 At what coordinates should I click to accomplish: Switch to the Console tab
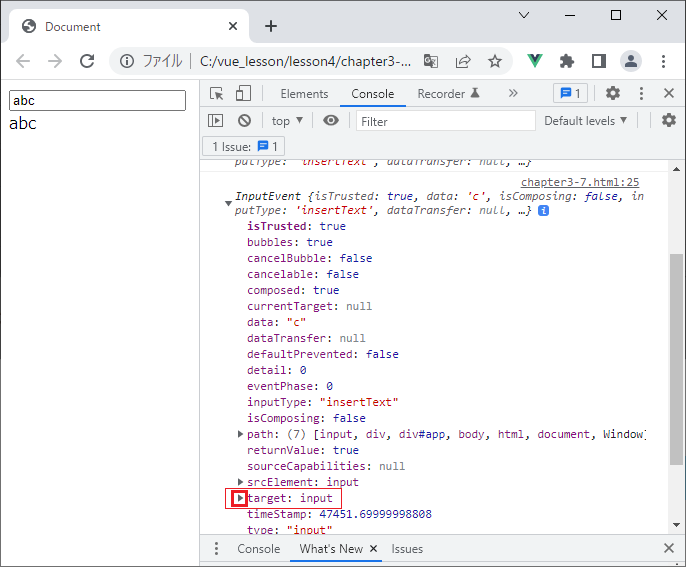[x=373, y=94]
